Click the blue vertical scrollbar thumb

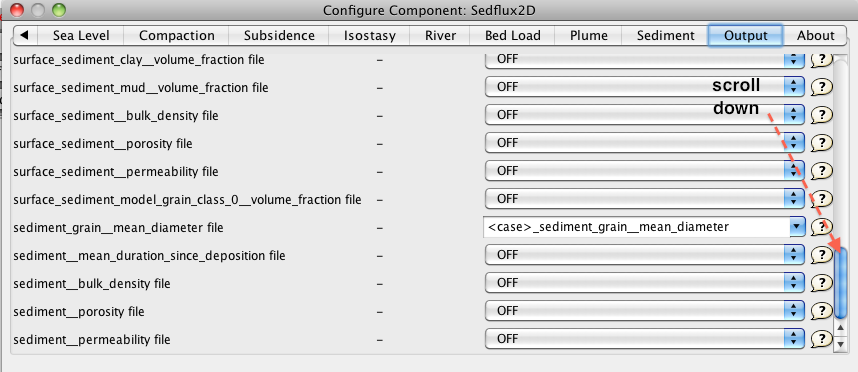pos(841,283)
